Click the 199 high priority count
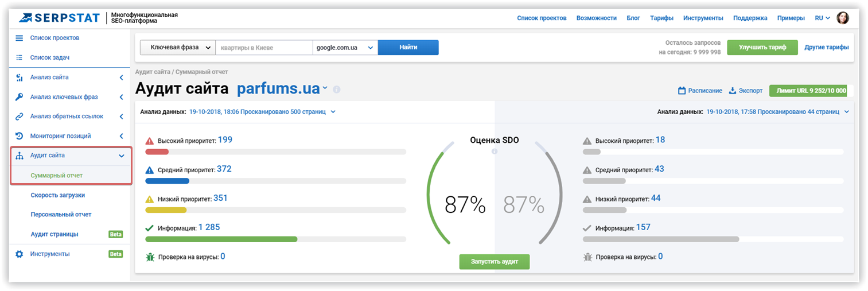This screenshot has width=868, height=291. [225, 139]
